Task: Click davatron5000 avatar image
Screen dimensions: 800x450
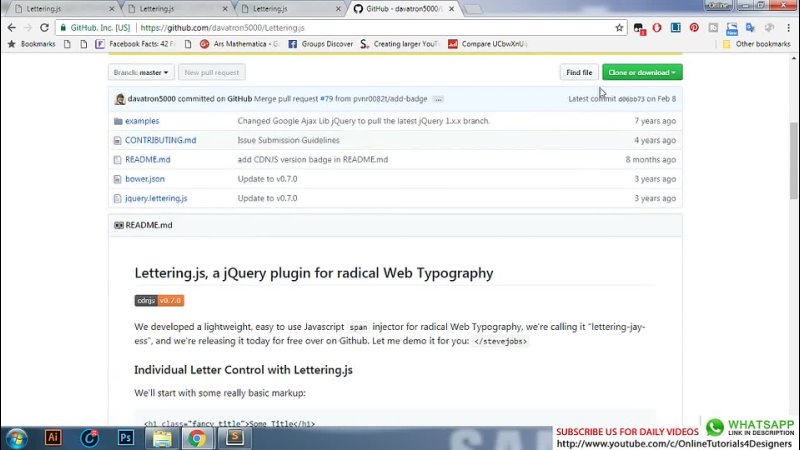Action: point(120,99)
